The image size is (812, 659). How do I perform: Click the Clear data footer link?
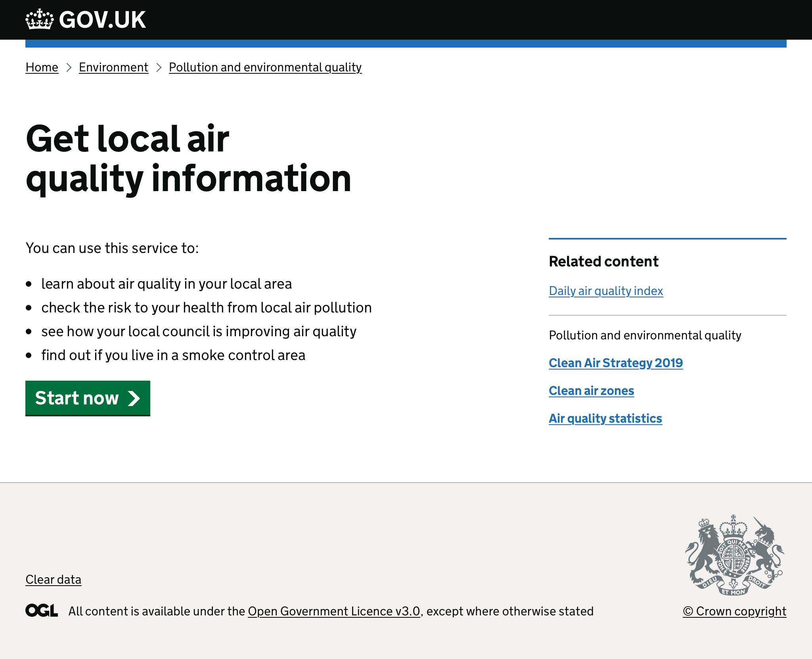pos(54,580)
